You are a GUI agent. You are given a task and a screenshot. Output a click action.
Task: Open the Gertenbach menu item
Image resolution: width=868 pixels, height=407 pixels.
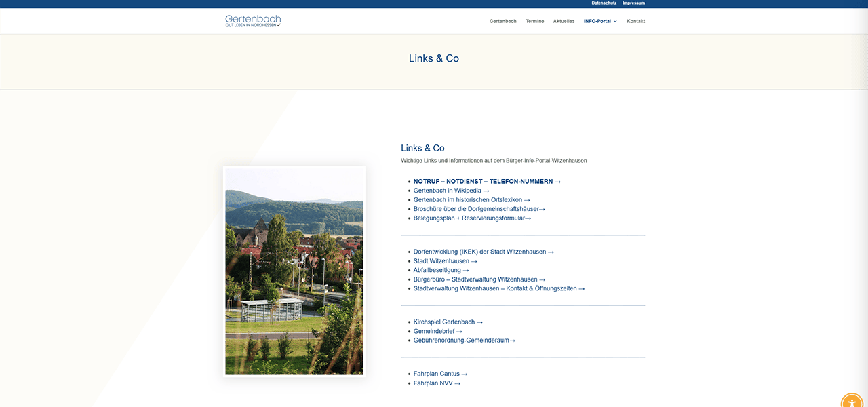(x=502, y=21)
